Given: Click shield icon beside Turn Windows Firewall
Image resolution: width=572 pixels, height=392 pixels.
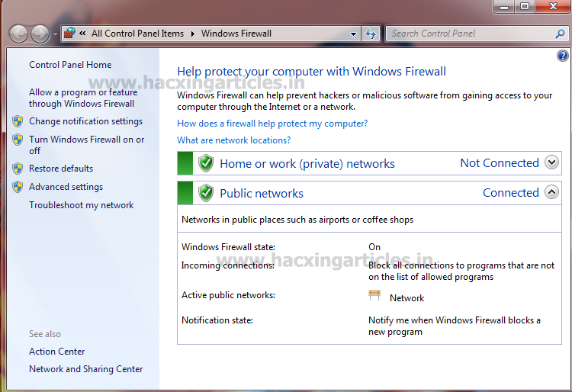Looking at the screenshot, I should (x=18, y=140).
